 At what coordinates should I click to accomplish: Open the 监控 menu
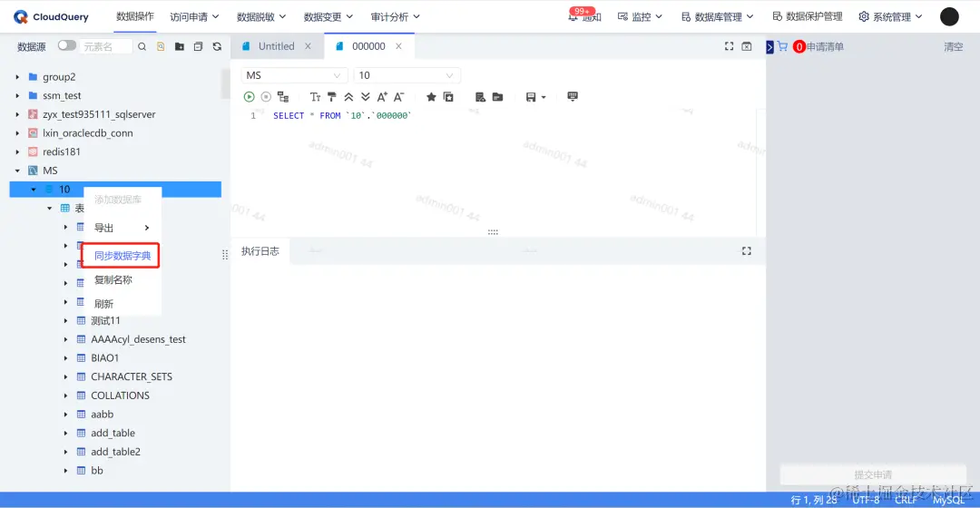(640, 17)
